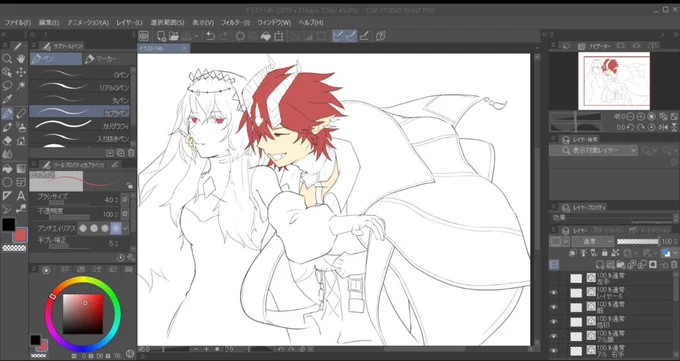
Task: Expand anti-aliasing options chevron
Action: [125, 228]
